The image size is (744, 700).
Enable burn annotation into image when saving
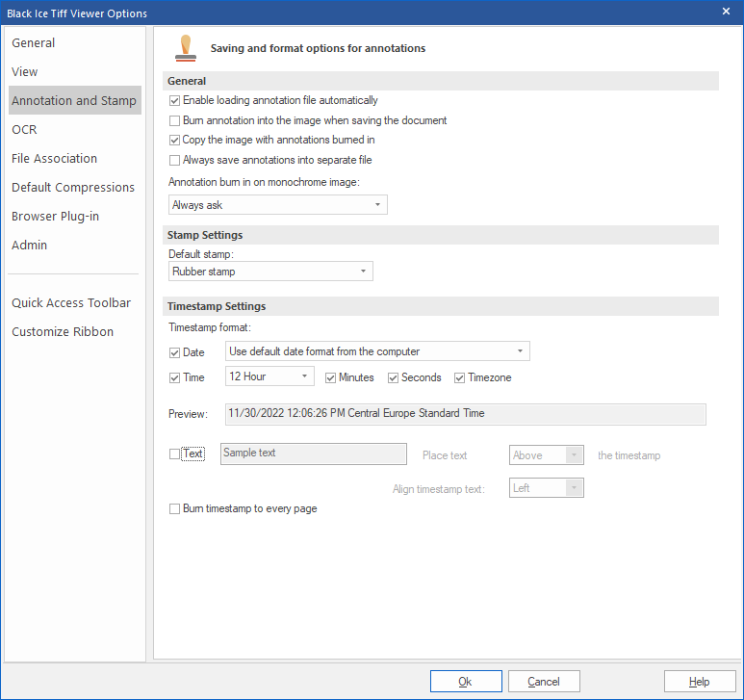(175, 120)
